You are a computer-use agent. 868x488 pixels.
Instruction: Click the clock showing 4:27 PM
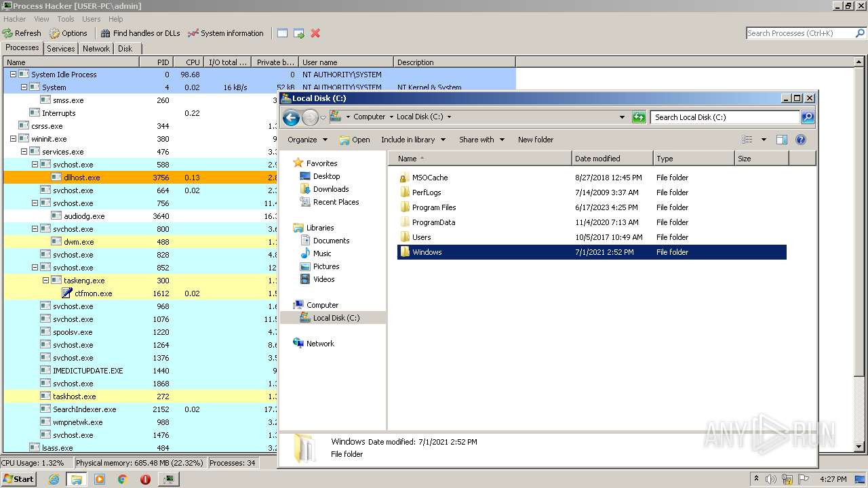(833, 479)
